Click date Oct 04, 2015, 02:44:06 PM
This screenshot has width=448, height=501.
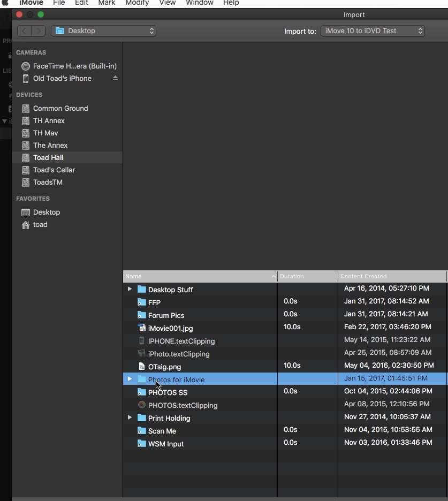pyautogui.click(x=388, y=391)
